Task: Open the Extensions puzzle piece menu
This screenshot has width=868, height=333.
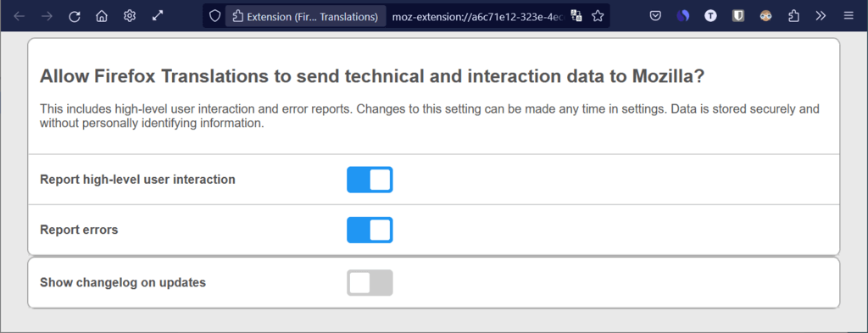Action: point(793,16)
